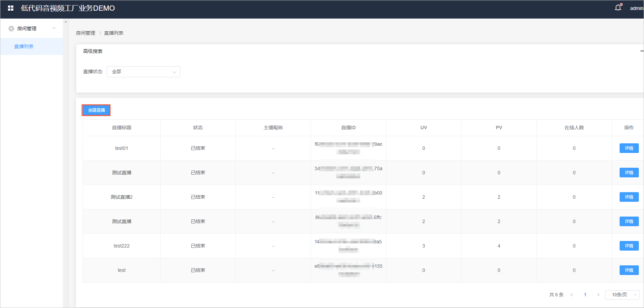Click the 主播昵称 column header

click(273, 128)
